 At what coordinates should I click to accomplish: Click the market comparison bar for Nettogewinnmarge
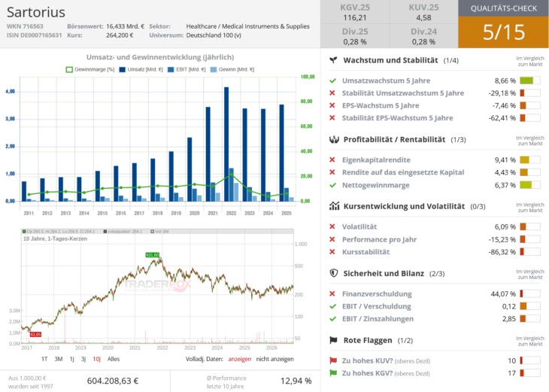pos(529,185)
